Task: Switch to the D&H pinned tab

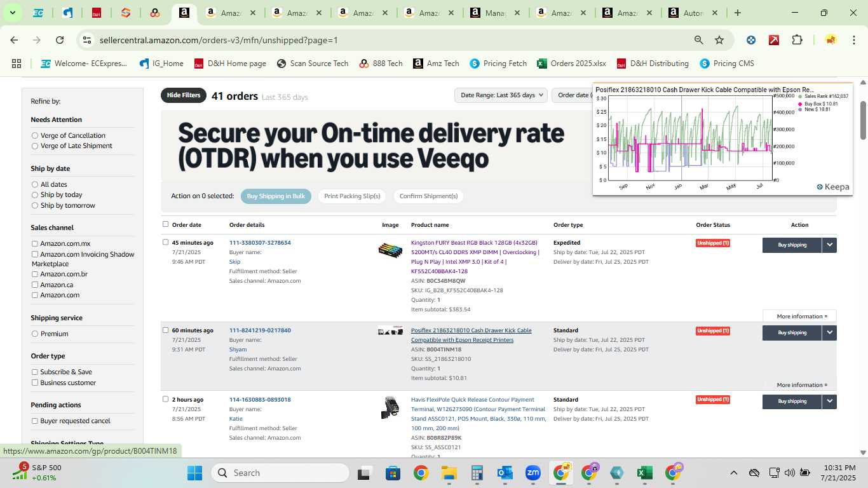Action: (x=97, y=13)
